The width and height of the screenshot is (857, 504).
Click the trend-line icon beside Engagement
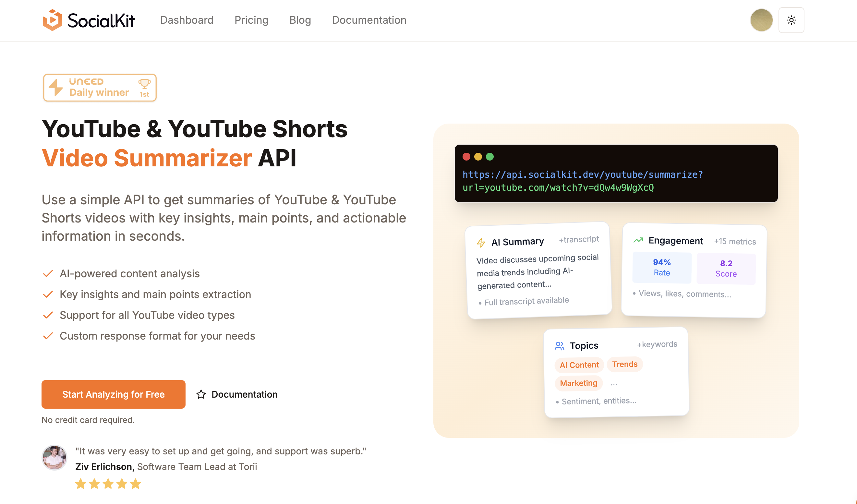point(638,240)
